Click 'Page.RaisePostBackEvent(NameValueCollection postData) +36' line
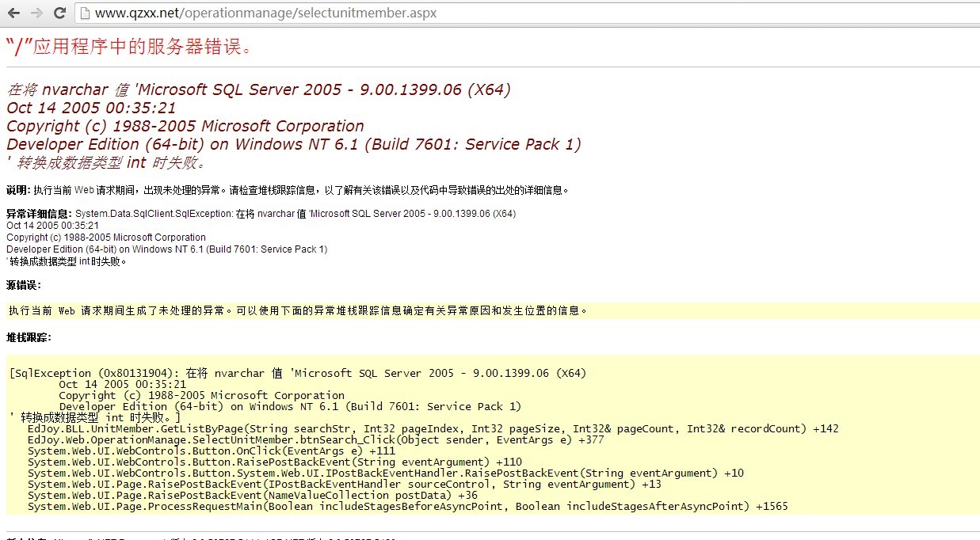Screen dimensions: 980x540 pos(253,495)
